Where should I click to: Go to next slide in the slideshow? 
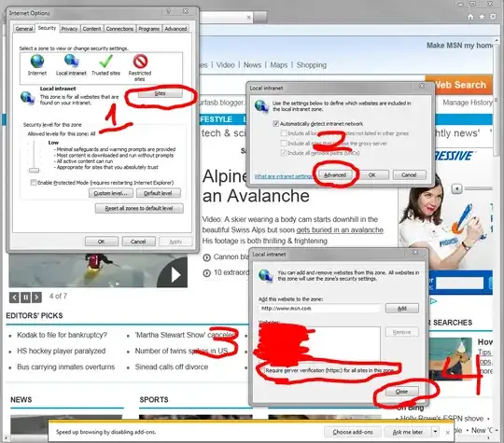pos(36,298)
